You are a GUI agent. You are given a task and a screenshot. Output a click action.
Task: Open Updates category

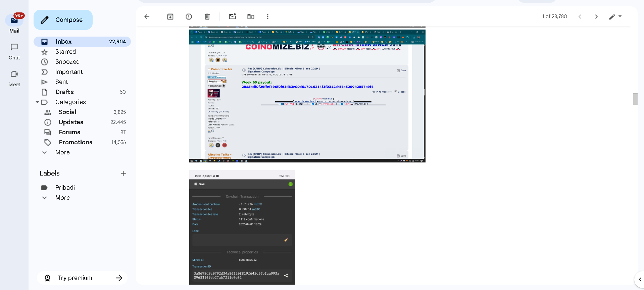82,122
